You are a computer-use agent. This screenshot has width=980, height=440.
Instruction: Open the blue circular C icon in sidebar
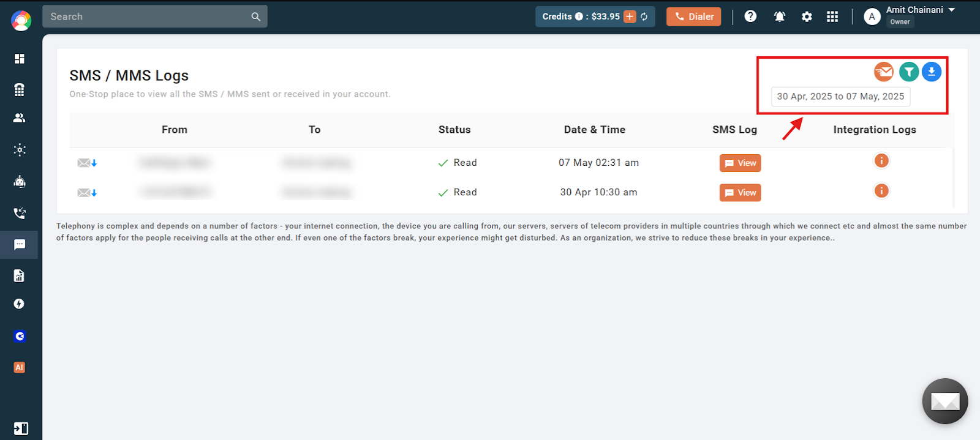pos(20,336)
